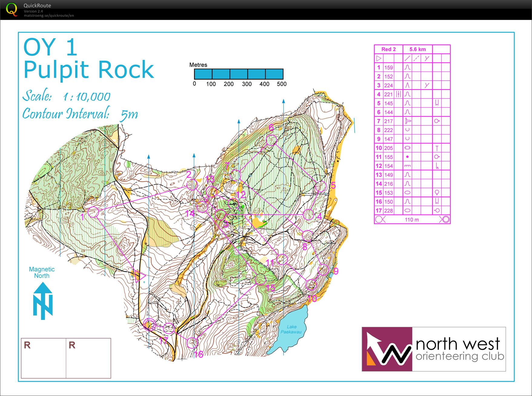Click control code 147 in the table
Image resolution: width=532 pixels, height=396 pixels.
tap(389, 139)
